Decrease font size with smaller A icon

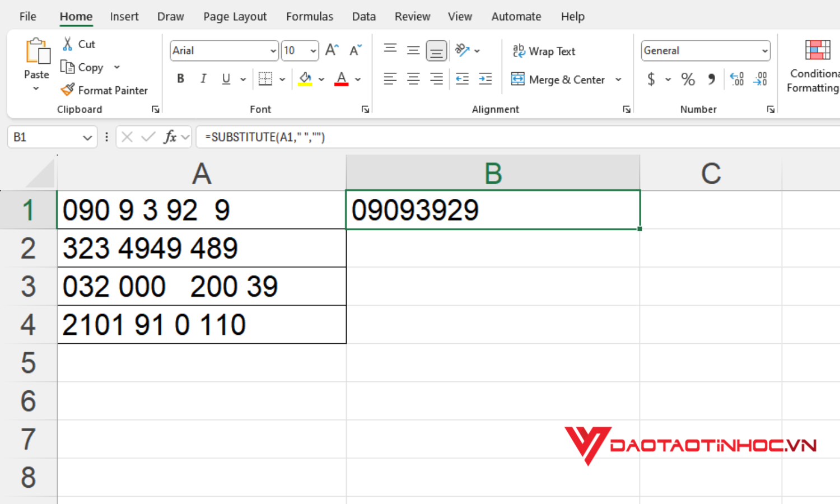coord(356,50)
